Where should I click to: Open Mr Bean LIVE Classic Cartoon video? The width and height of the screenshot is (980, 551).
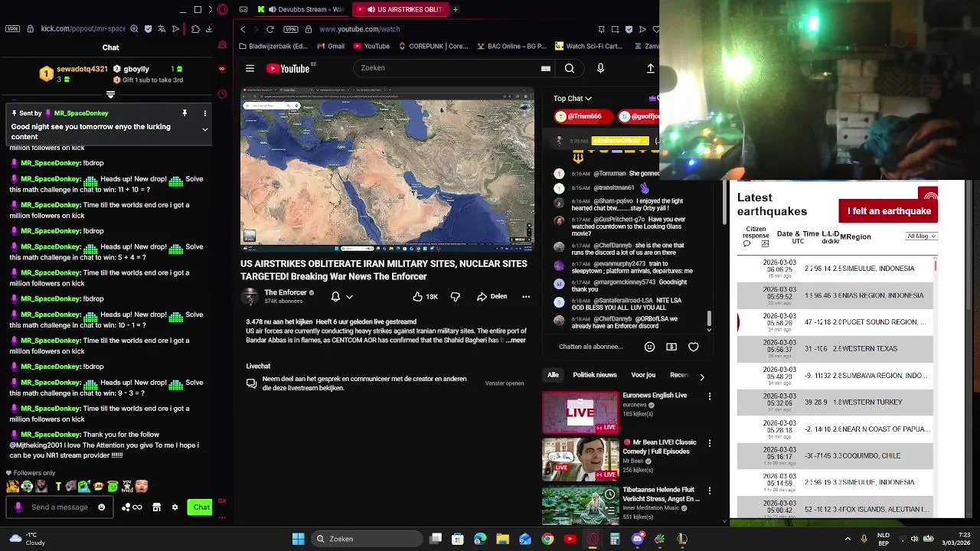coord(580,459)
